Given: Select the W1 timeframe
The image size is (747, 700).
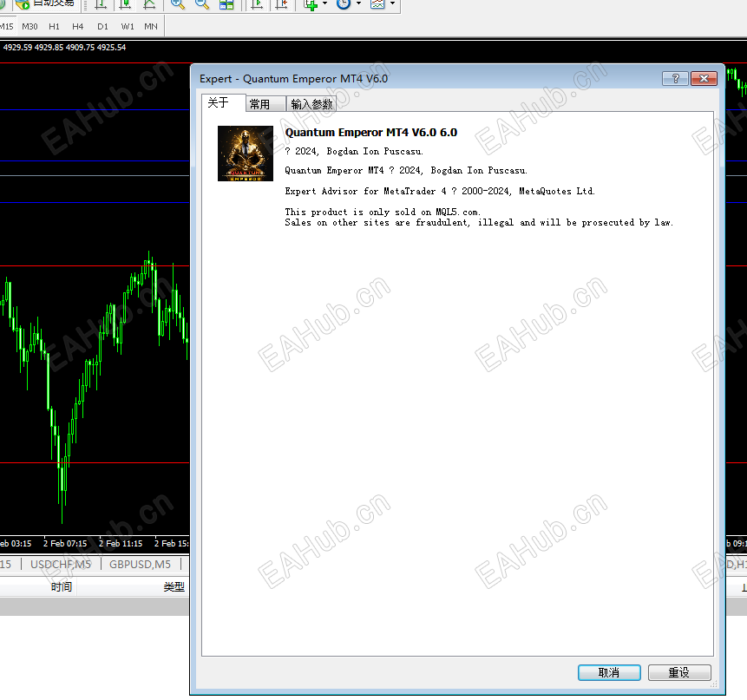Looking at the screenshot, I should 128,27.
